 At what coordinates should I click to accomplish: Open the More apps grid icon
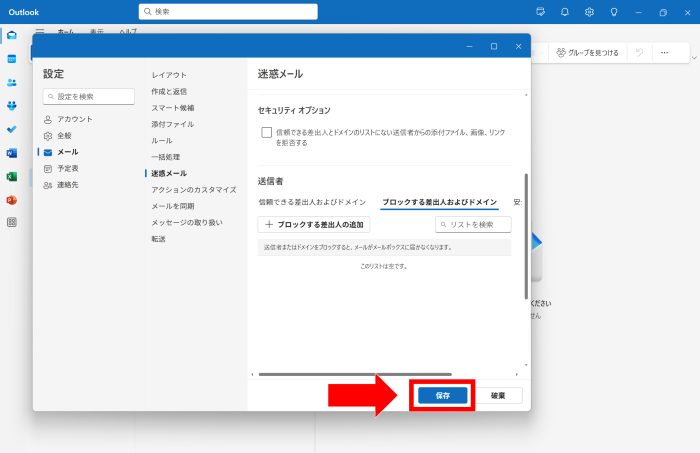tap(12, 223)
